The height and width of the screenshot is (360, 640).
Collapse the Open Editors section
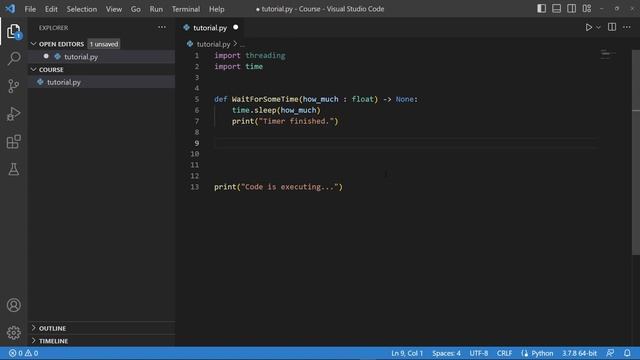click(x=33, y=44)
